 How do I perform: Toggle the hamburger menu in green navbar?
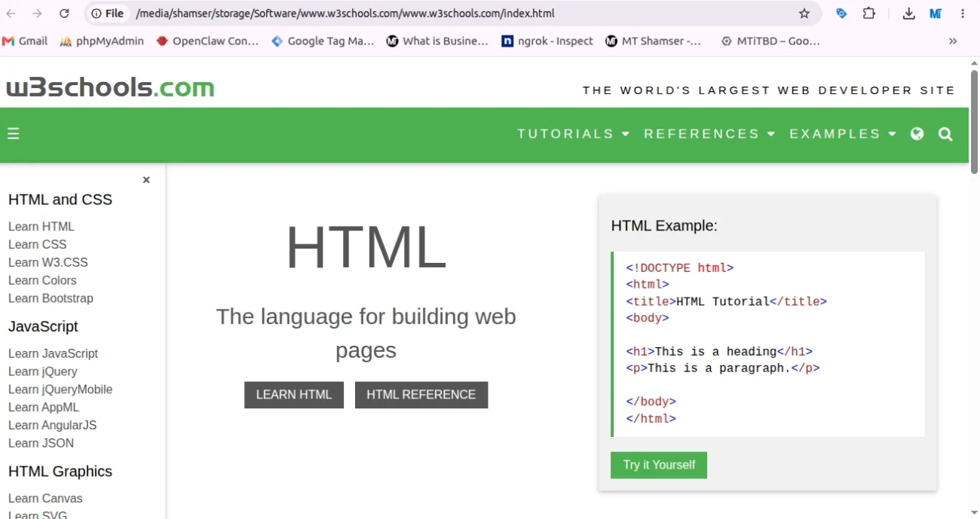click(x=14, y=134)
